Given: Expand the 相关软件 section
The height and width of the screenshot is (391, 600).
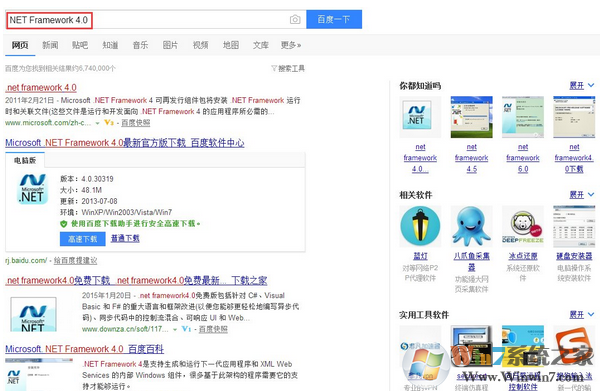Looking at the screenshot, I should click(x=581, y=195).
